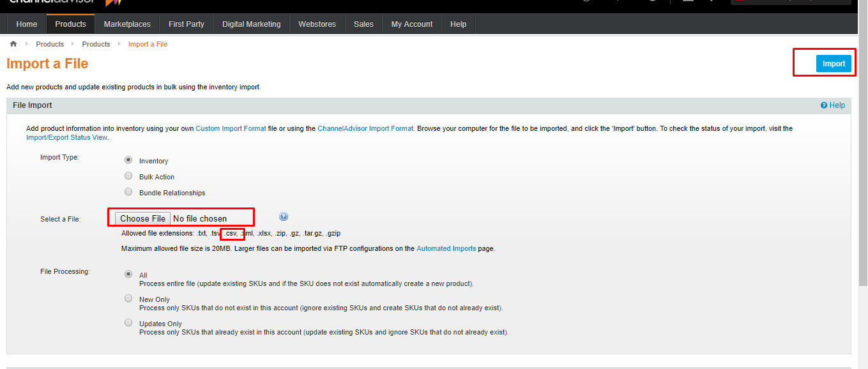Screen dimensions: 868x369
Task: Open the help tooltip beside Choose File
Action: pyautogui.click(x=284, y=217)
